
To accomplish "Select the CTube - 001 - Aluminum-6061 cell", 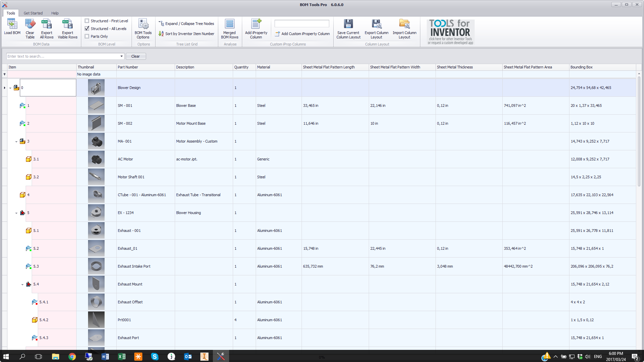I will (x=145, y=195).
